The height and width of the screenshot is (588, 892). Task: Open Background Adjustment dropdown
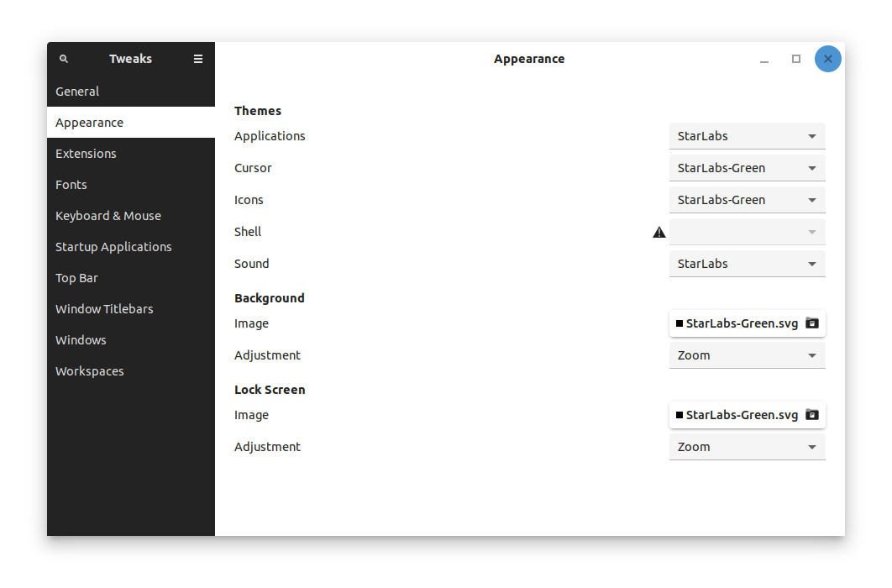[x=747, y=354]
